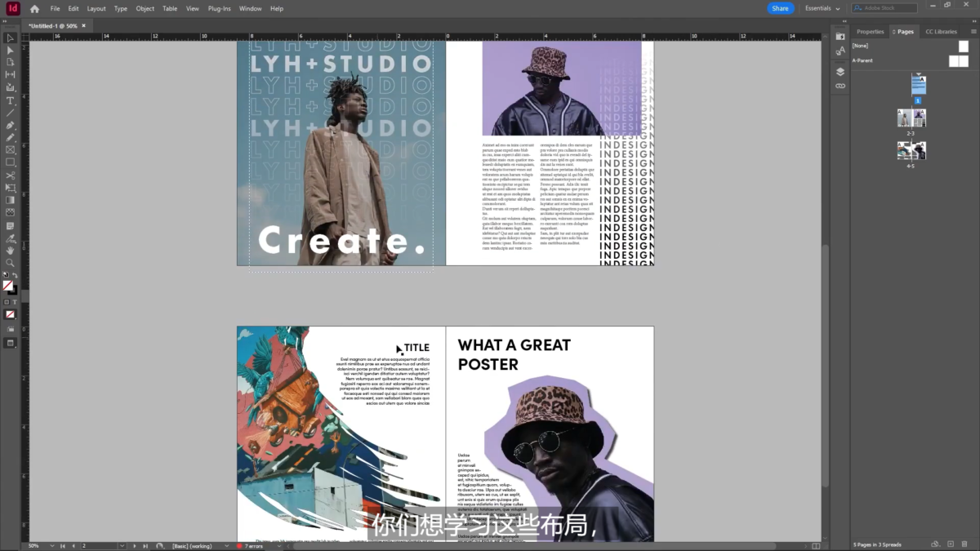Toggle formatting affects container
The image size is (980, 551).
[7, 302]
